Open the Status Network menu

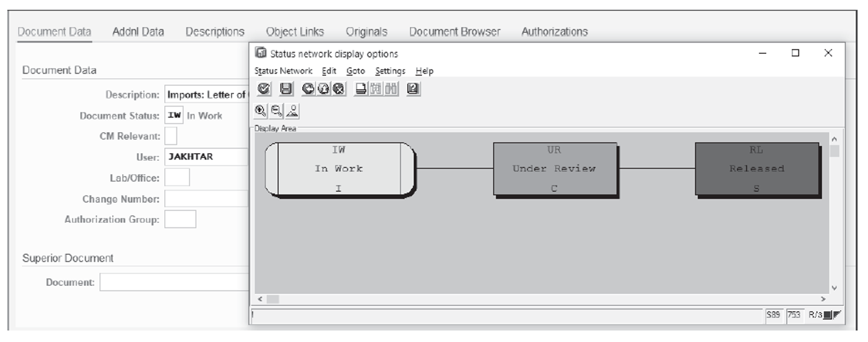pyautogui.click(x=283, y=71)
